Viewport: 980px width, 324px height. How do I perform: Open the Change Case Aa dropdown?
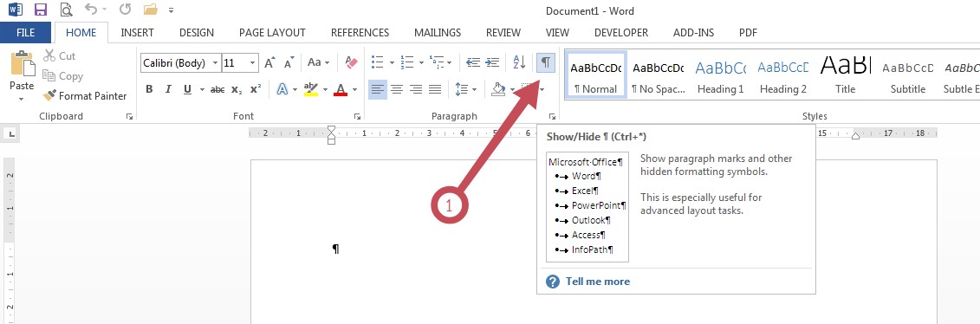point(318,63)
